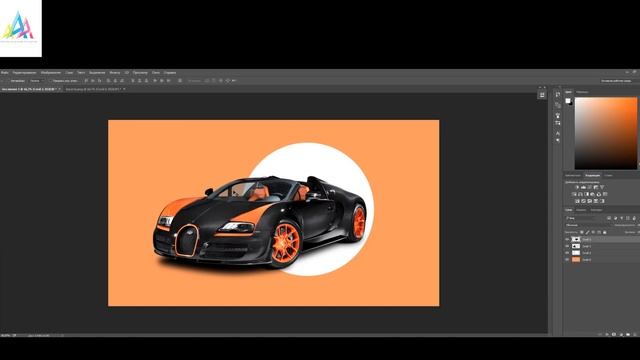The width and height of the screenshot is (640, 360).
Task: Open the Auto-Select Layer/Group dropdown
Action: 38,81
